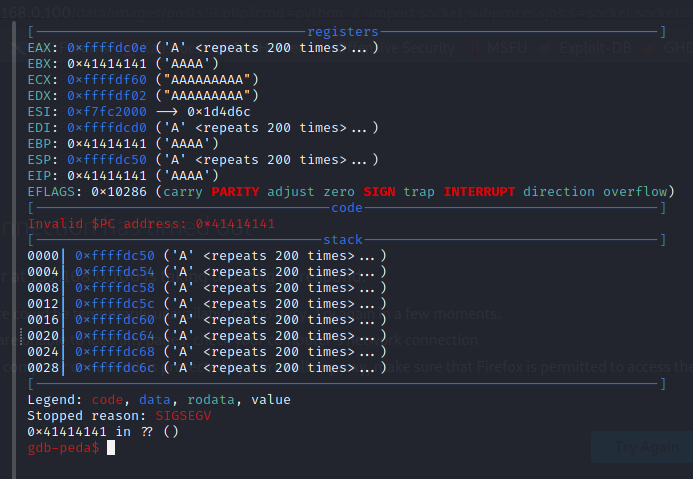The image size is (693, 479).
Task: Select stack address 0xffffdc60
Action: pos(114,320)
